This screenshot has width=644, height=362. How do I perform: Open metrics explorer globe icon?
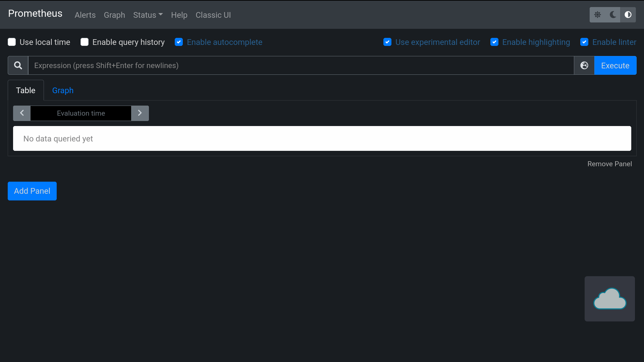click(584, 65)
